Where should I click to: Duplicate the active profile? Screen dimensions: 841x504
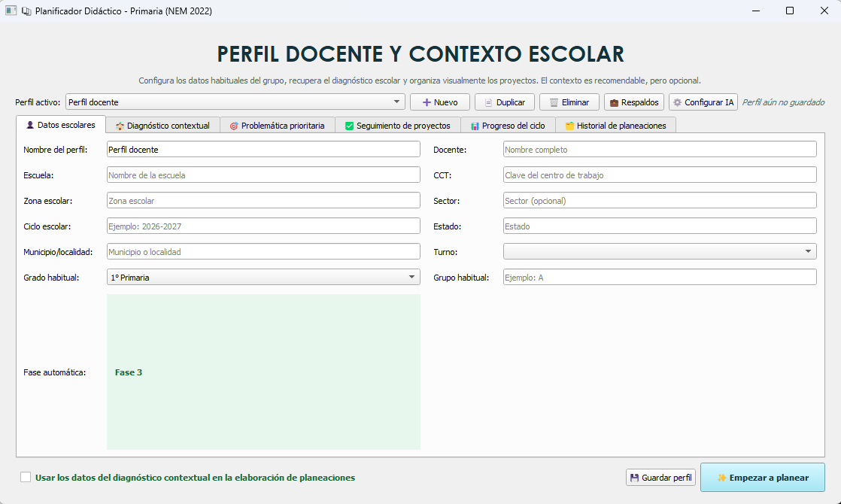click(x=505, y=102)
